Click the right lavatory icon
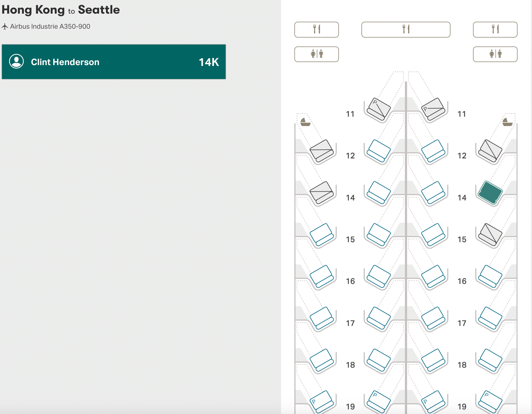Viewport: 532px width, 414px height. click(x=495, y=54)
